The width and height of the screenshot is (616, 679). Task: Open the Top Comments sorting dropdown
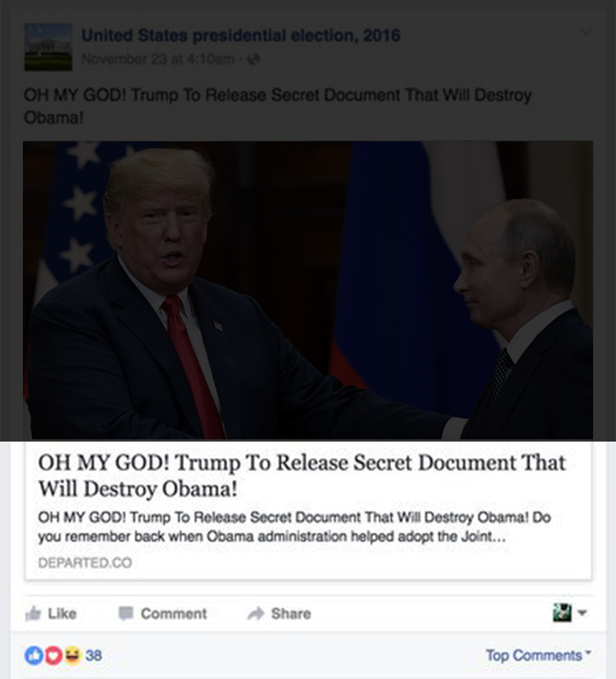click(x=538, y=655)
